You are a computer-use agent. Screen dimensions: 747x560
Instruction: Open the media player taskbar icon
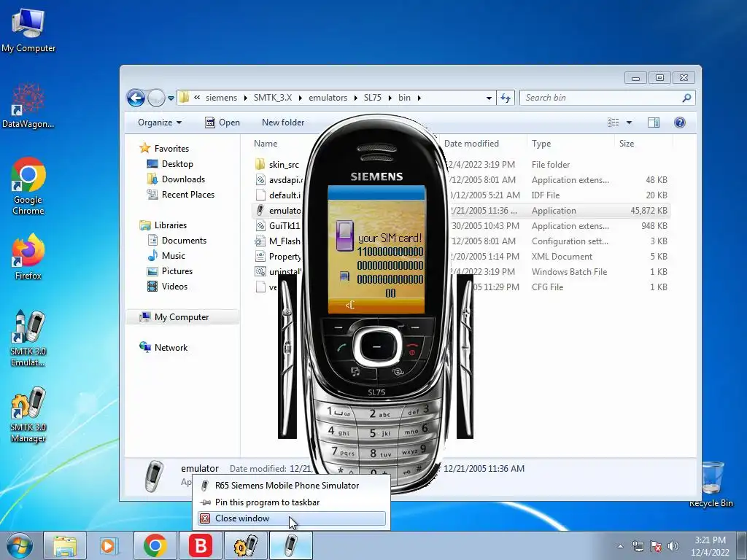[x=109, y=545]
